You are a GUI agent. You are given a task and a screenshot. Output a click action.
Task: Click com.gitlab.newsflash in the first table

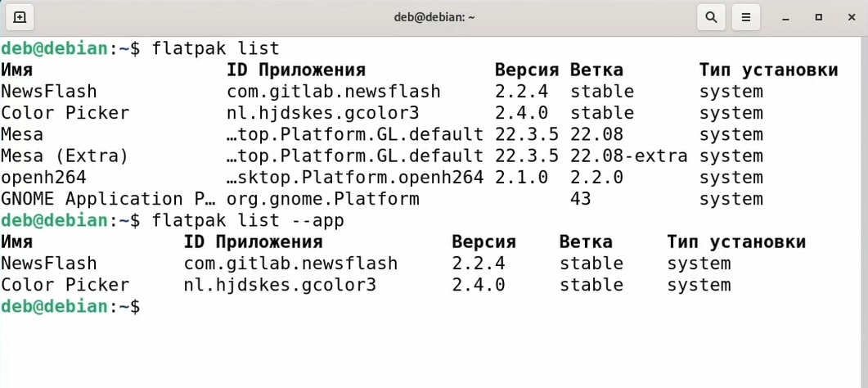tap(334, 92)
